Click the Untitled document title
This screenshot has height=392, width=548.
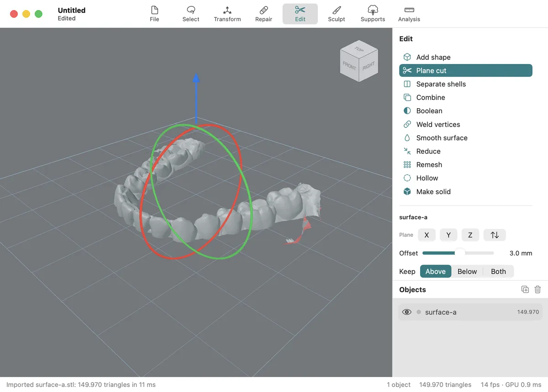(72, 10)
